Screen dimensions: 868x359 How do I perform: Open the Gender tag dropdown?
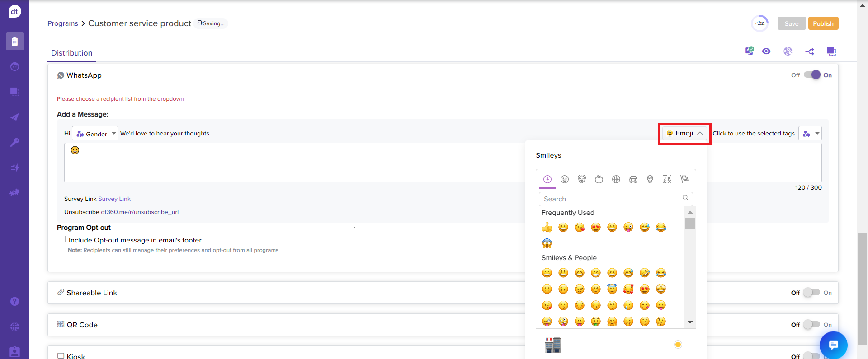[x=95, y=134]
